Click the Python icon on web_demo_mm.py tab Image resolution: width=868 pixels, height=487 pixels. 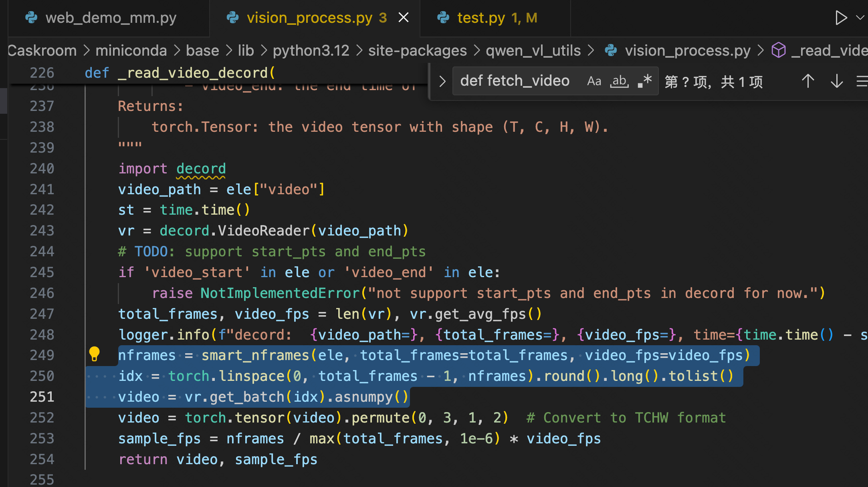tap(31, 18)
